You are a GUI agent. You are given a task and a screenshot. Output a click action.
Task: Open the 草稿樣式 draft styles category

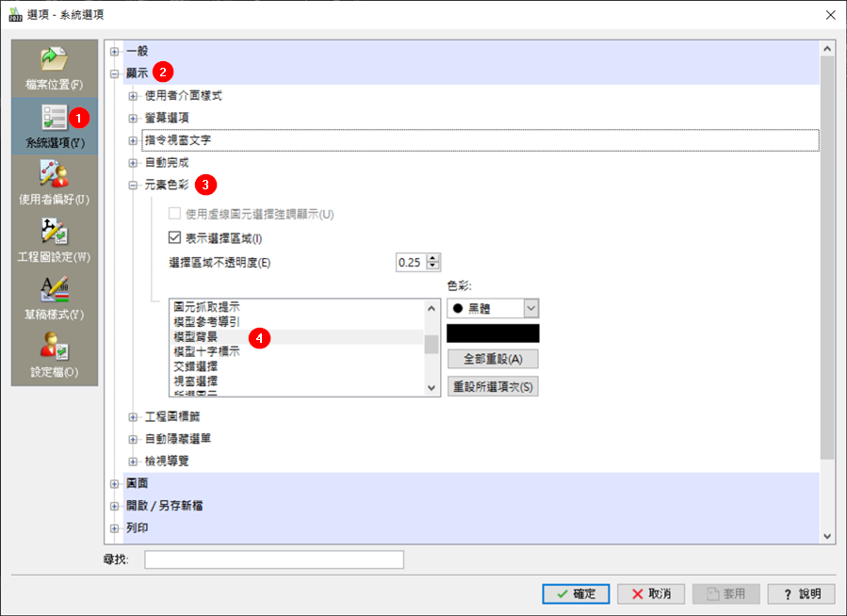point(55,299)
